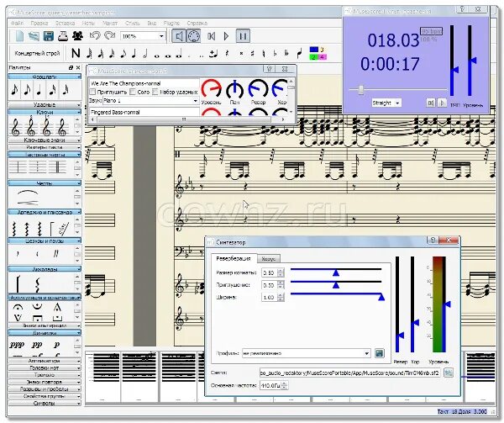Click the redo arrow in the toolbar
The width and height of the screenshot is (504, 423).
[x=109, y=35]
